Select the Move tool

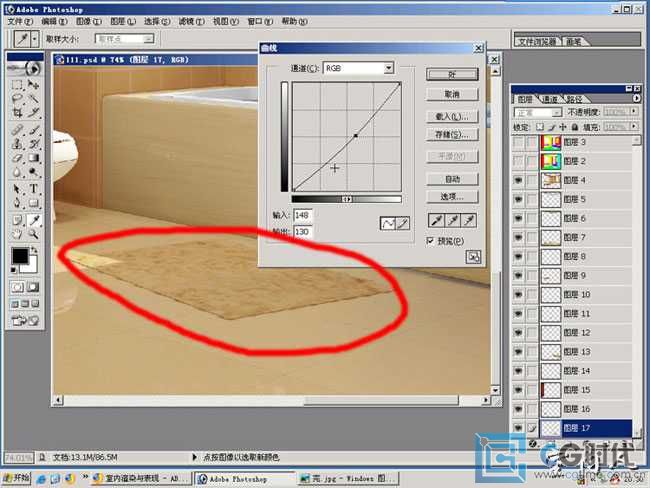[33, 85]
